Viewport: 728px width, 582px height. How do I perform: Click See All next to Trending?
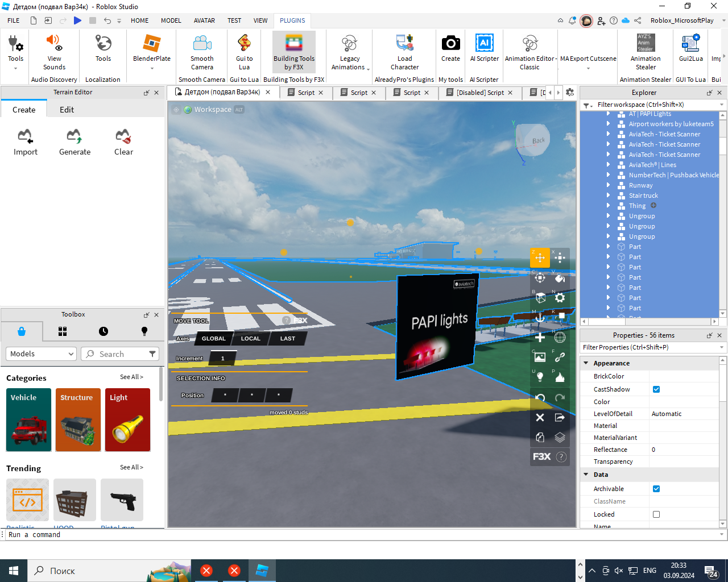click(x=131, y=467)
